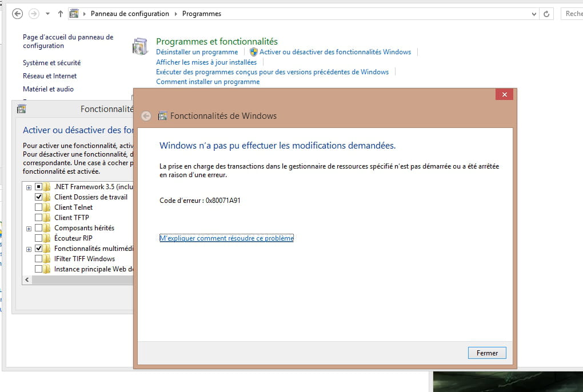Open 'Page d'accueil du panneau de configuration'
Image resolution: width=583 pixels, height=392 pixels.
coord(68,41)
